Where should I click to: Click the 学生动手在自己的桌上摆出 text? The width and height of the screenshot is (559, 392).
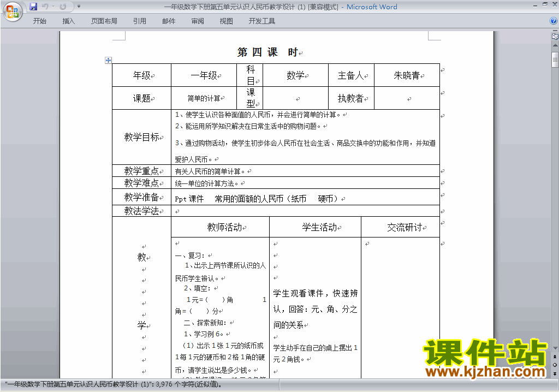pyautogui.click(x=316, y=353)
